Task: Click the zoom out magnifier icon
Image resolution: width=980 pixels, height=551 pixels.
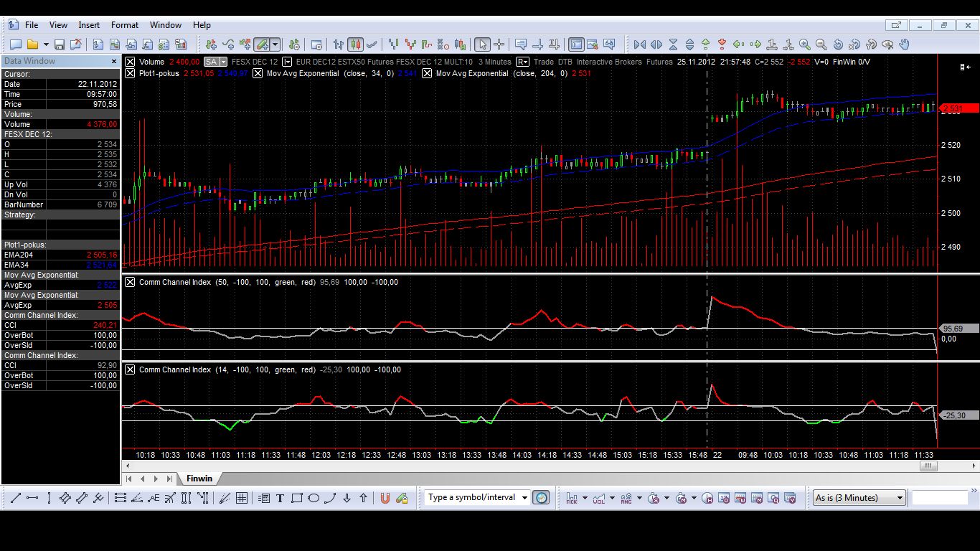Action: 821,44
